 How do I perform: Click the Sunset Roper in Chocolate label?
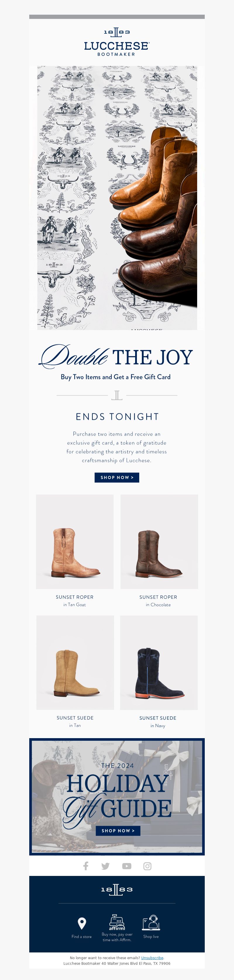(x=158, y=601)
